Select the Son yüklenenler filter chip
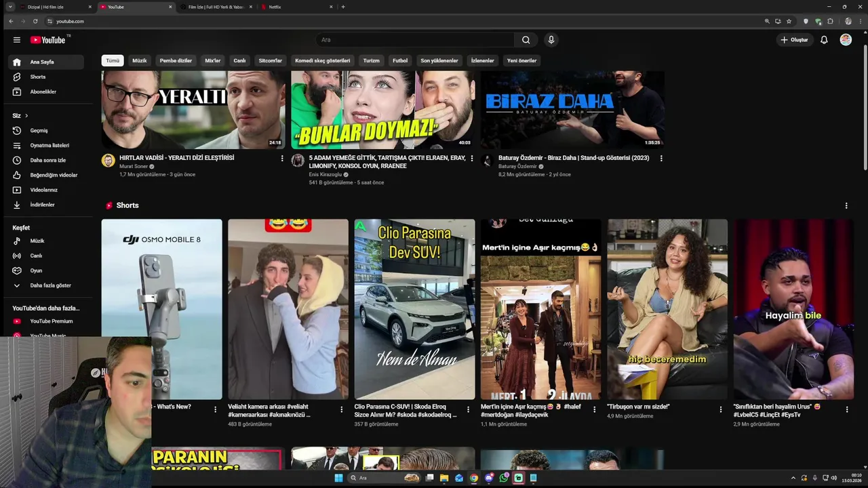 [x=439, y=60]
